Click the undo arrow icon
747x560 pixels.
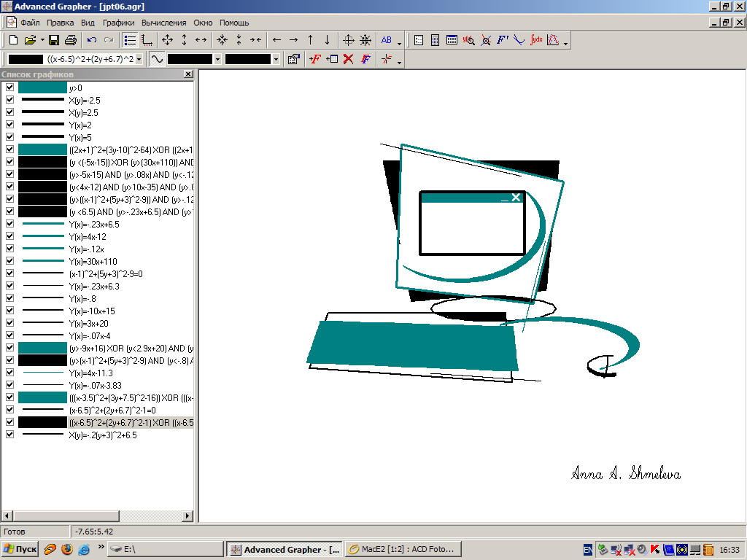click(92, 40)
